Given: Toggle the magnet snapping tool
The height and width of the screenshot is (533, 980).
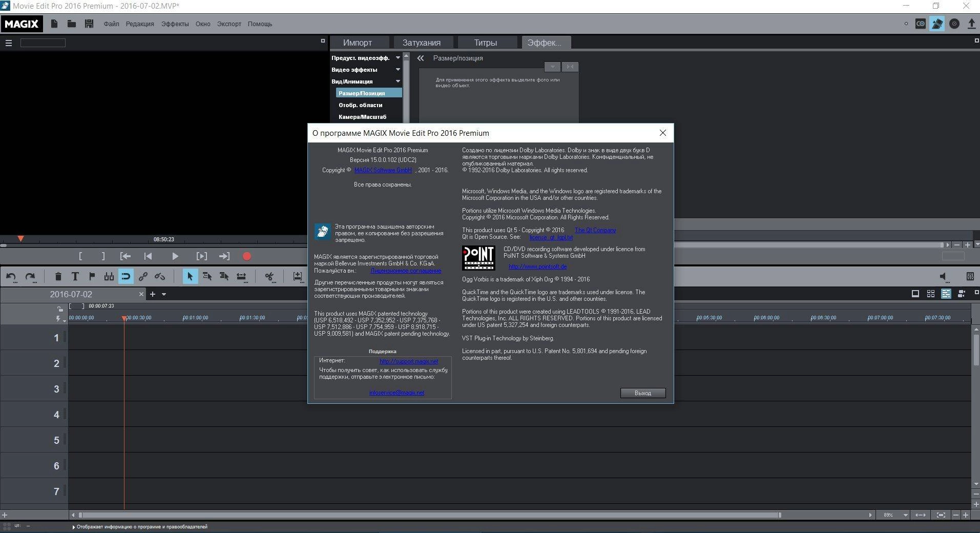Looking at the screenshot, I should pyautogui.click(x=126, y=277).
